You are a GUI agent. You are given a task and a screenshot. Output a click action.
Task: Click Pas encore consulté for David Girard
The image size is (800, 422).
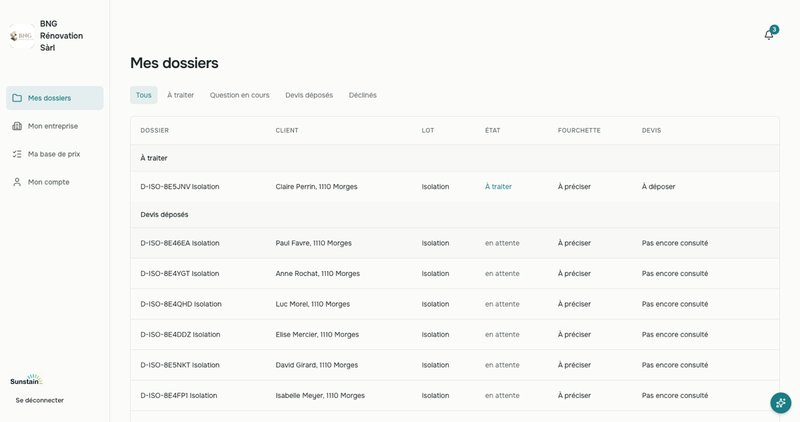coord(674,365)
